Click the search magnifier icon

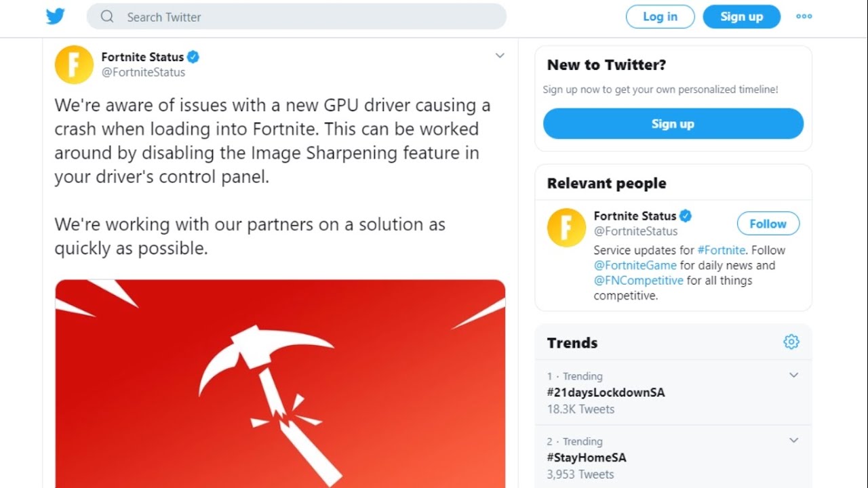pos(107,17)
